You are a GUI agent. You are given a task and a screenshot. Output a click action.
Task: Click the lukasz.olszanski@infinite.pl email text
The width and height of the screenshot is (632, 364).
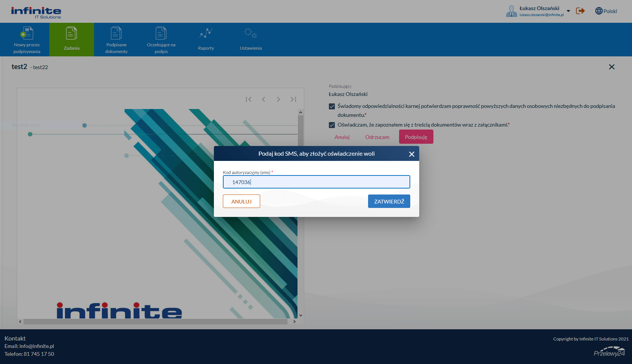point(541,15)
